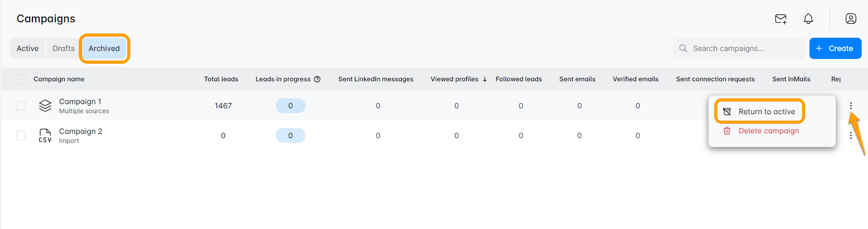This screenshot has width=868, height=229.
Task: Open the notifications bell
Action: coord(808,19)
